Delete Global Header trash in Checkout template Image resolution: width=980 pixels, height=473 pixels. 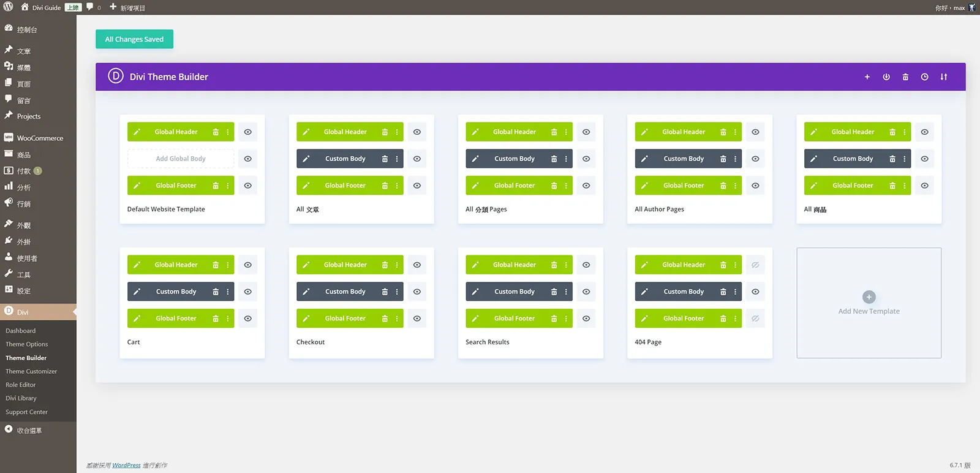pyautogui.click(x=385, y=265)
